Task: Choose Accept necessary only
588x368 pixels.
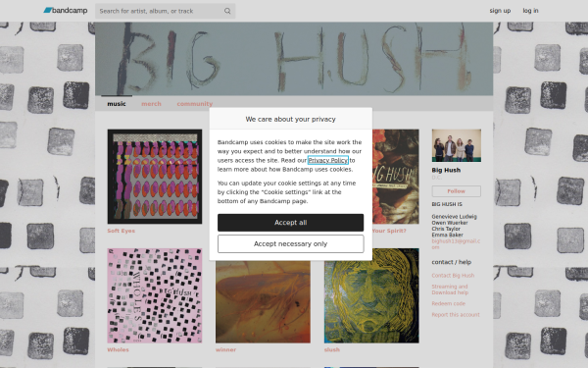Action: 291,244
